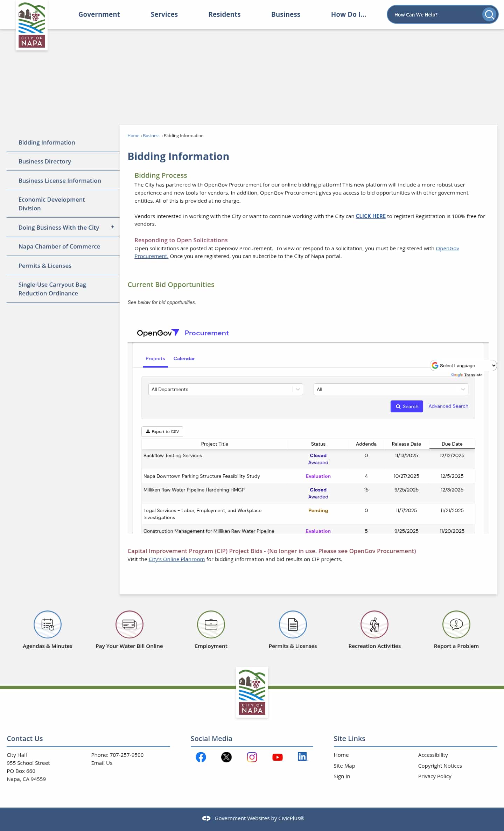
Task: Open the Government menu
Action: (99, 14)
